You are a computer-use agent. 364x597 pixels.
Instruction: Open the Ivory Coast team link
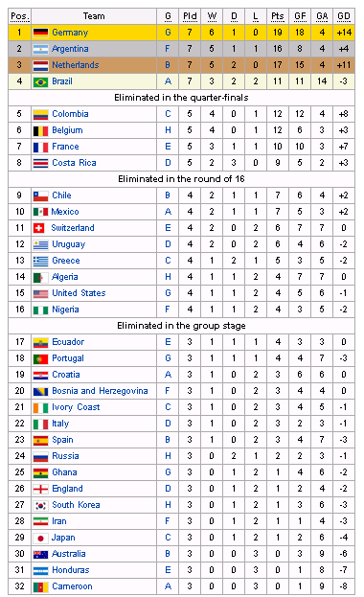point(76,407)
